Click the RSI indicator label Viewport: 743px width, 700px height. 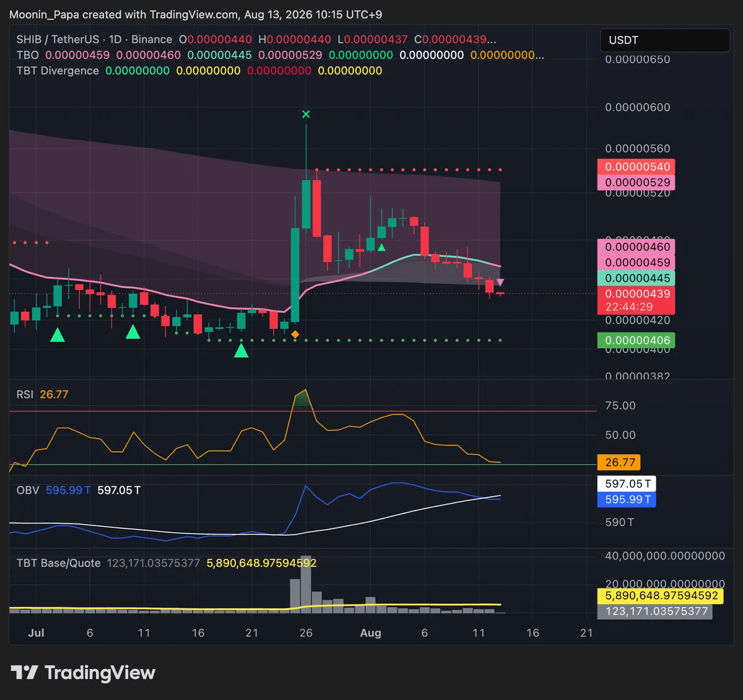(x=25, y=395)
